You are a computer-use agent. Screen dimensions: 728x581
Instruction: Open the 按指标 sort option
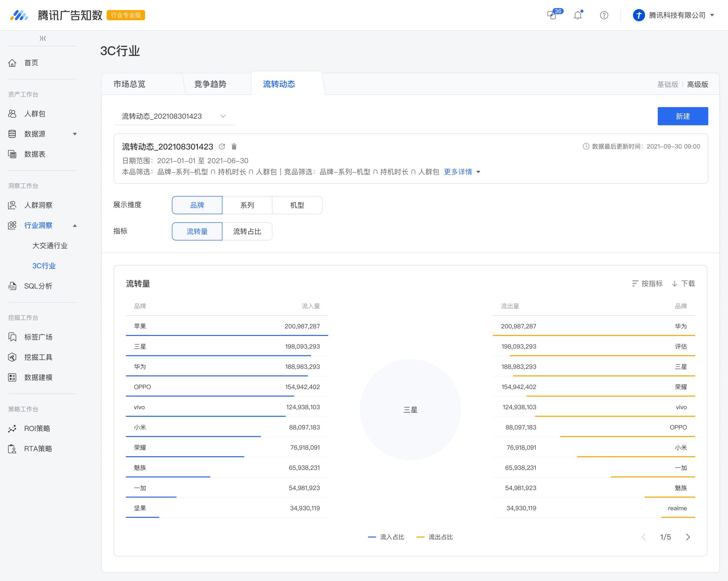(x=647, y=284)
